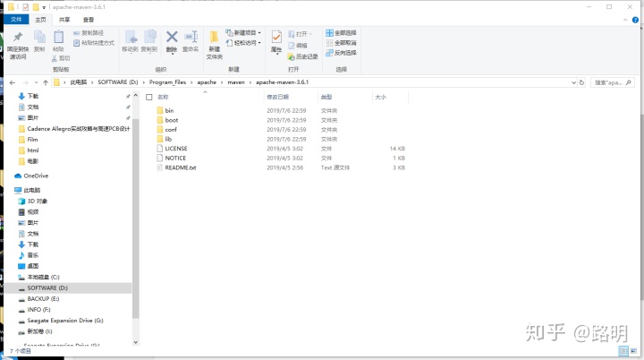Switch to large icons view in status bar
Image resolution: width=644 pixels, height=360 pixels.
634,351
